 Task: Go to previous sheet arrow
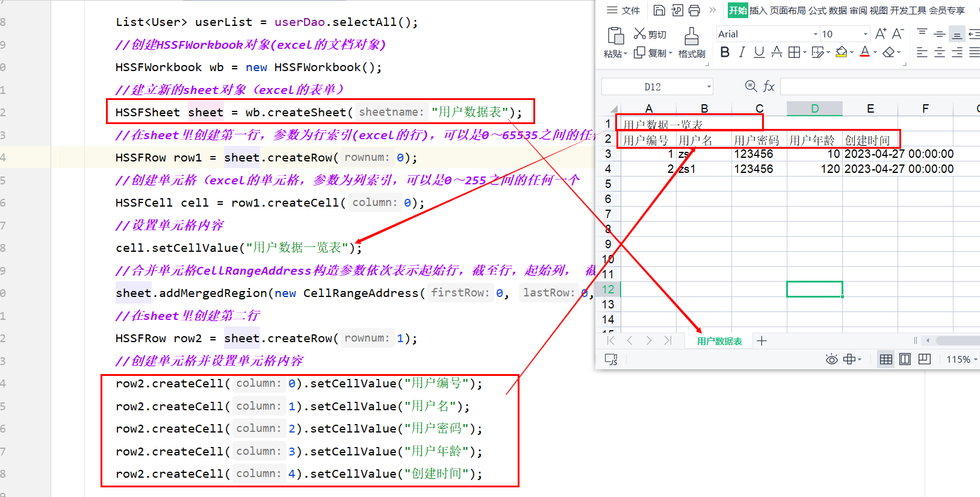[630, 340]
